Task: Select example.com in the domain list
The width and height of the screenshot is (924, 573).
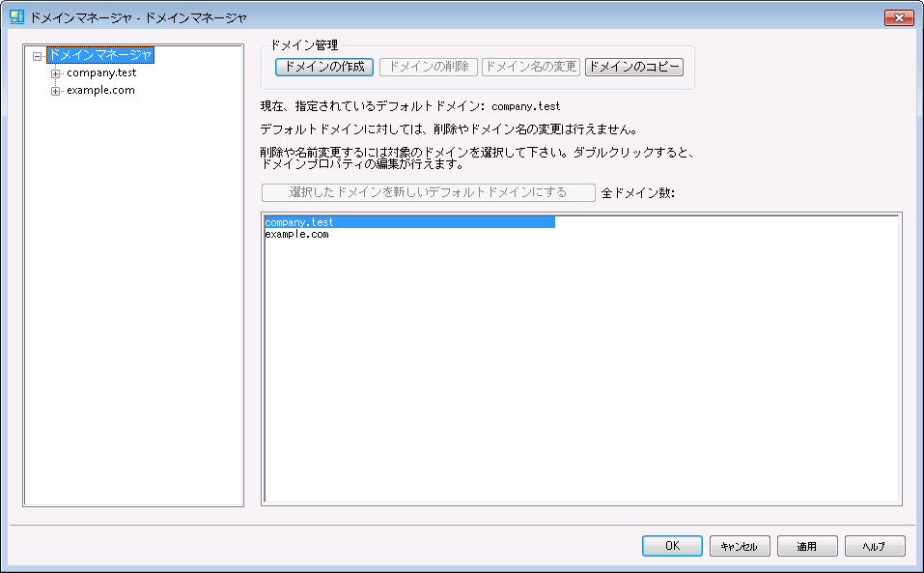Action: 297,235
